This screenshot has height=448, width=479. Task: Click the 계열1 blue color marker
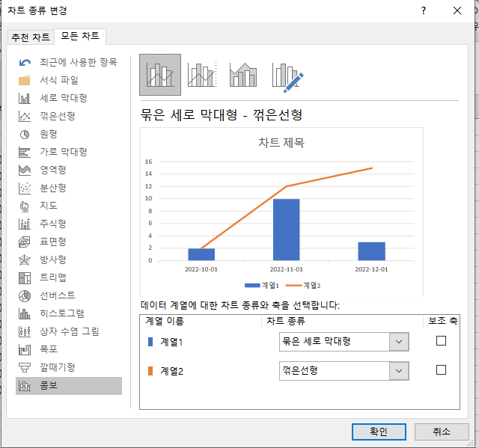[x=150, y=342]
